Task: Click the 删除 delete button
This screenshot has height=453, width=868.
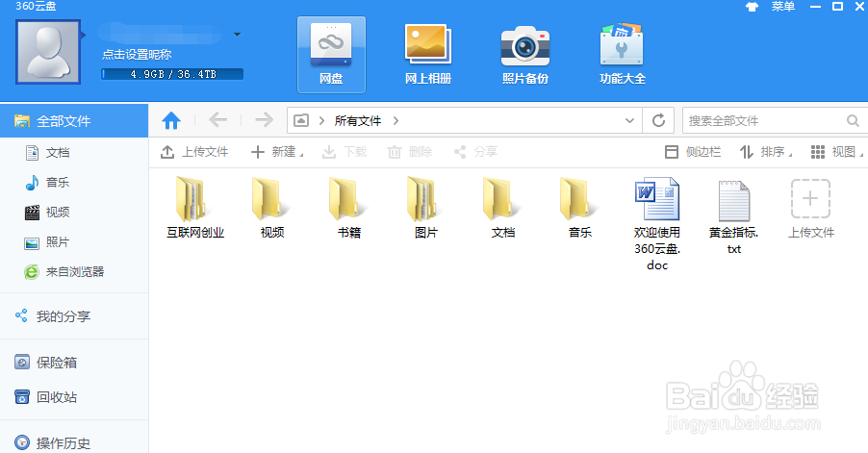Action: click(410, 152)
